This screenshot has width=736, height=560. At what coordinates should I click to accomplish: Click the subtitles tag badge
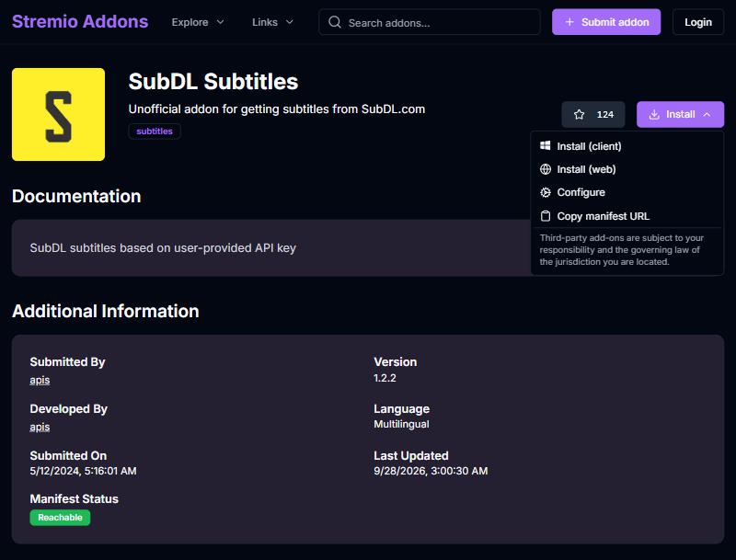(155, 131)
